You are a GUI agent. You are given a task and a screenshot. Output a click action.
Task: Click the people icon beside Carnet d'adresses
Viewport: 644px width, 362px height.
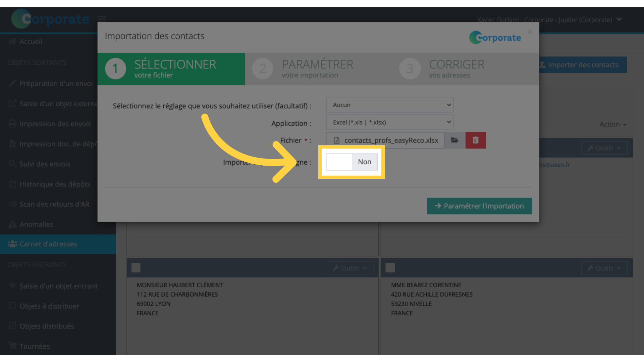click(12, 244)
